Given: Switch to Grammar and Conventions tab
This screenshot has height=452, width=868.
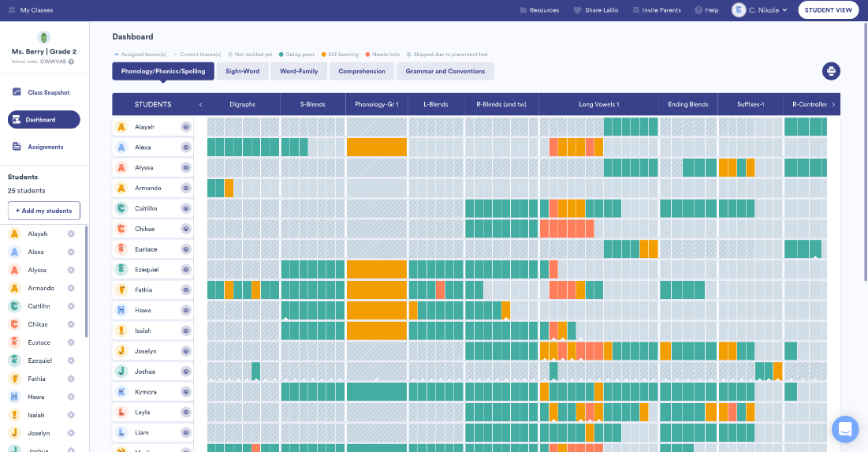Looking at the screenshot, I should (x=445, y=71).
